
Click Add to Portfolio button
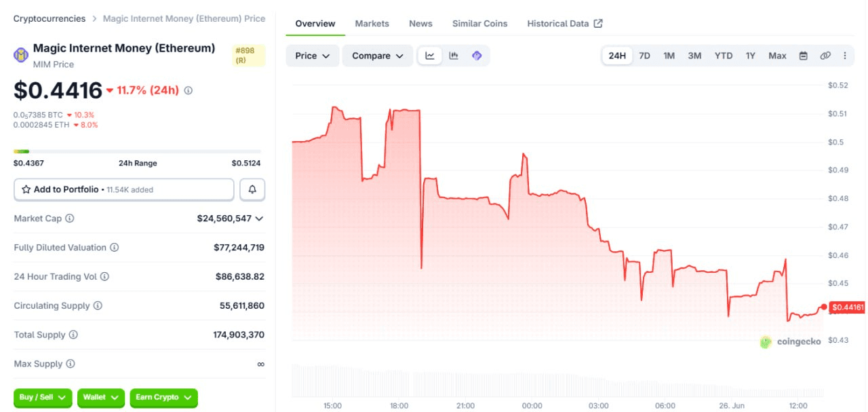124,189
